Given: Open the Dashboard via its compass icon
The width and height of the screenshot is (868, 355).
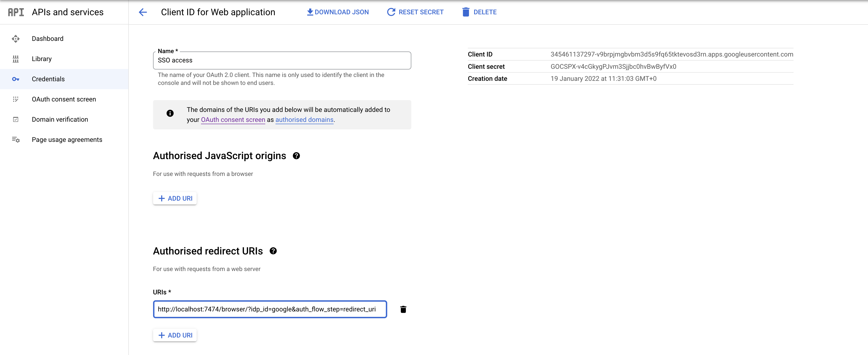Looking at the screenshot, I should tap(16, 38).
